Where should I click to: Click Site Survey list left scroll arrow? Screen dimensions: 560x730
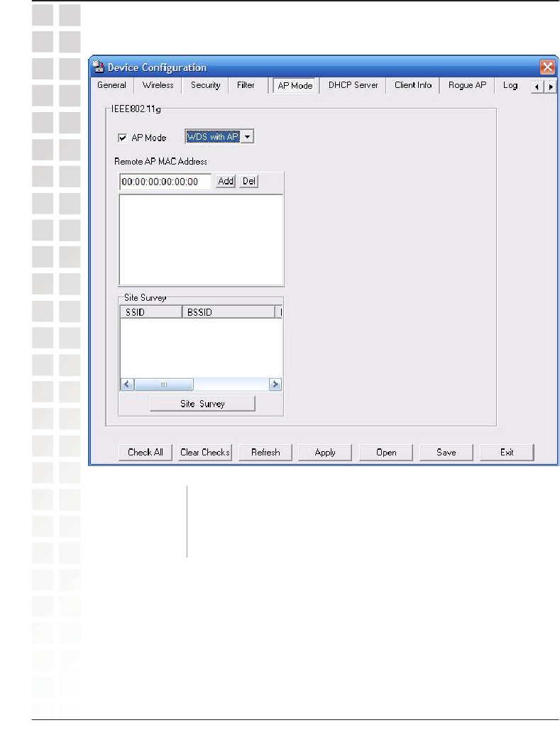click(127, 384)
